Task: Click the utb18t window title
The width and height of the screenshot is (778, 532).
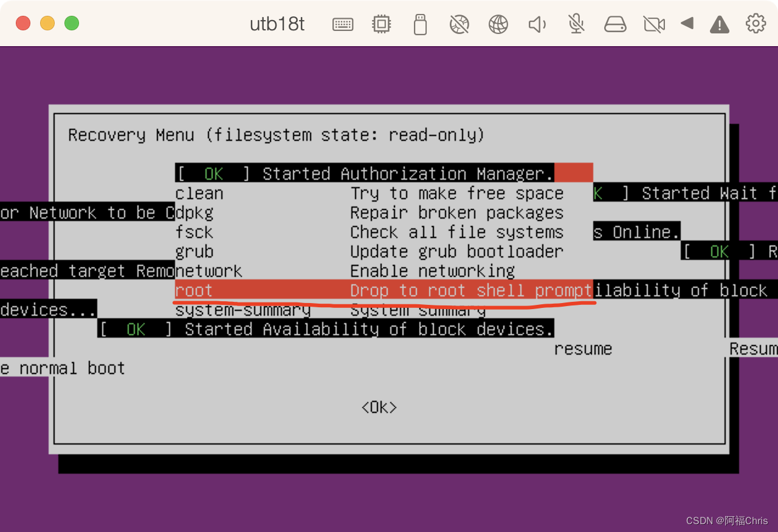Action: (277, 24)
